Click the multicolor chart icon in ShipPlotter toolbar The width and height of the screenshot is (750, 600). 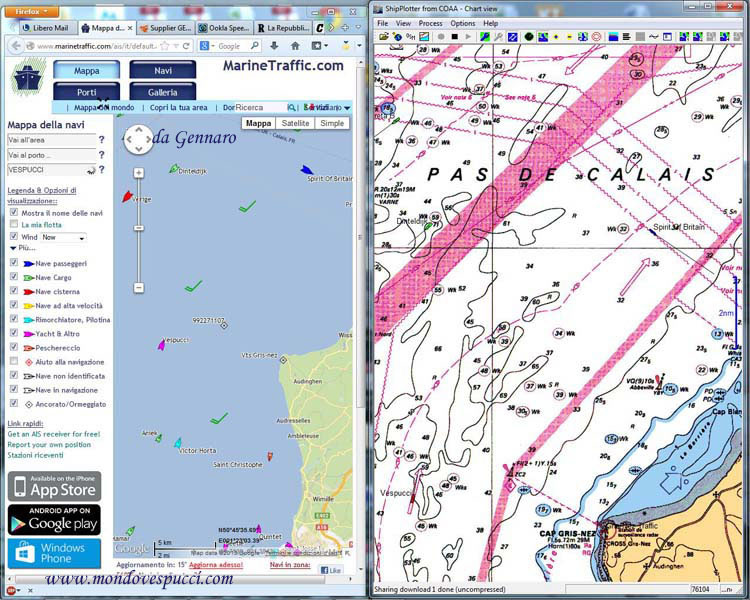click(424, 36)
